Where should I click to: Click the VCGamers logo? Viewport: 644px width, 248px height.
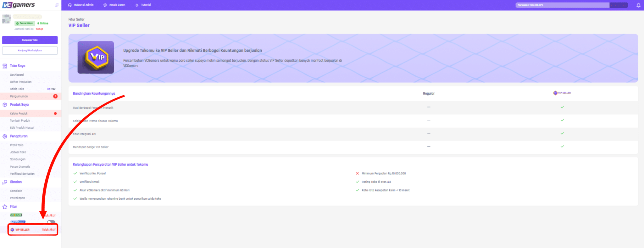pyautogui.click(x=19, y=5)
